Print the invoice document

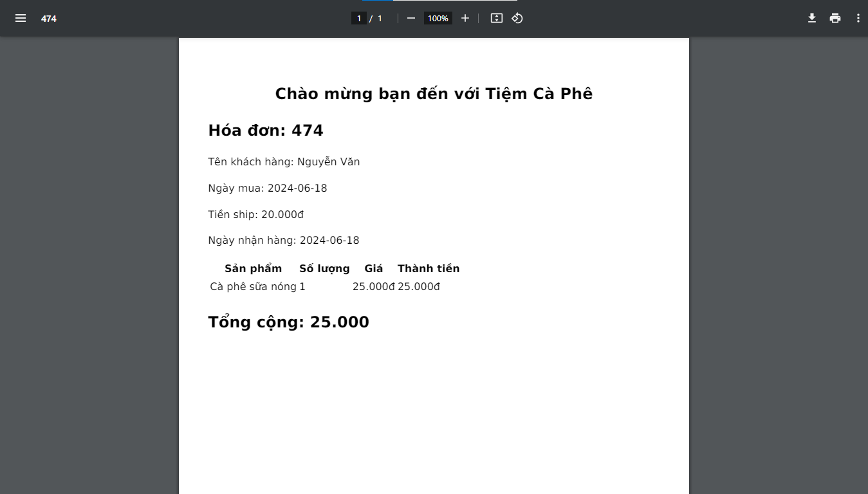tap(835, 18)
